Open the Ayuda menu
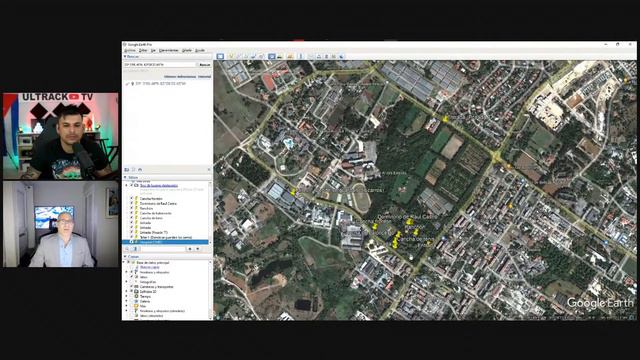 [x=200, y=50]
